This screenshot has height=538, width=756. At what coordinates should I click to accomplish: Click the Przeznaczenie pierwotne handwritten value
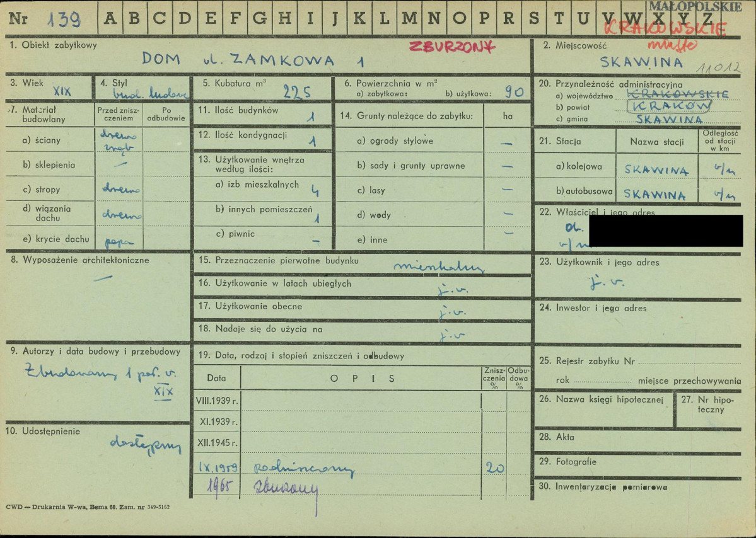coord(439,267)
